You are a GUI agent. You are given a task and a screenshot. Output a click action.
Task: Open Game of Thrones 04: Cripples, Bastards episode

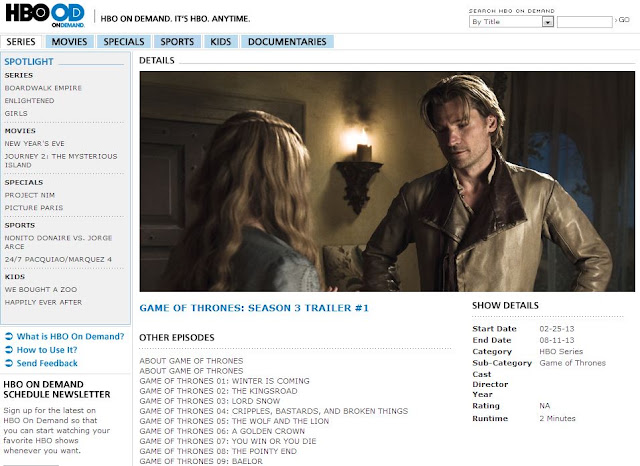273,411
